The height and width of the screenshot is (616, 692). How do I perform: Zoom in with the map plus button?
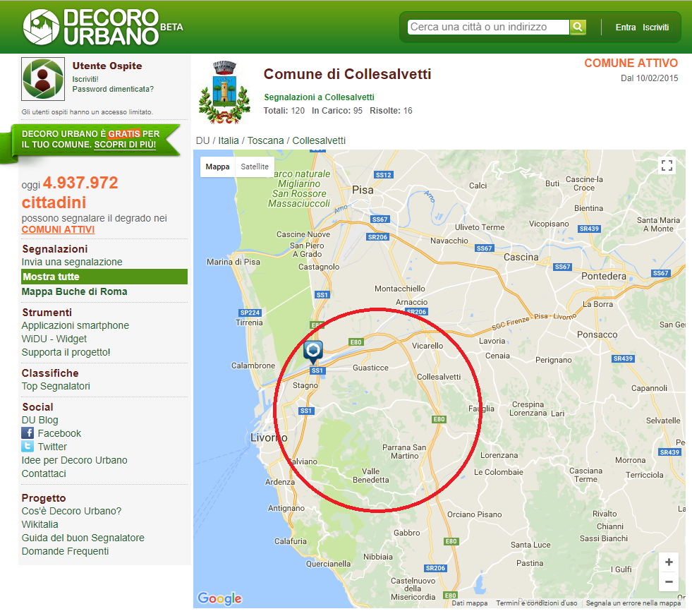(x=669, y=562)
